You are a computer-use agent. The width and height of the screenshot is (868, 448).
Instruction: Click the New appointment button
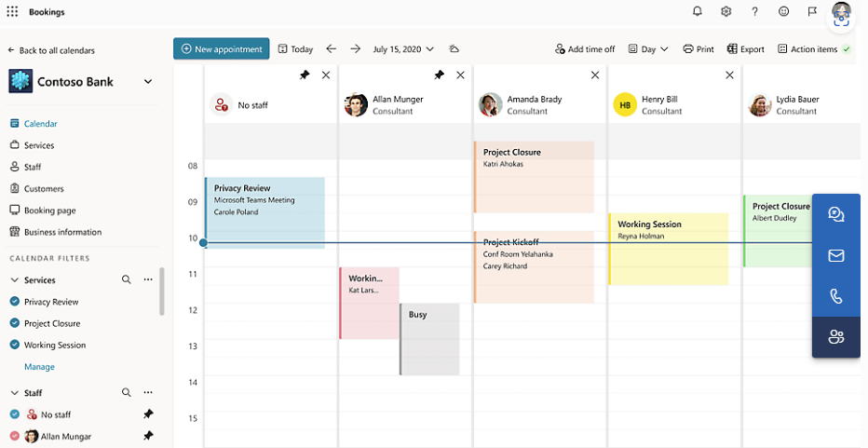coord(221,49)
